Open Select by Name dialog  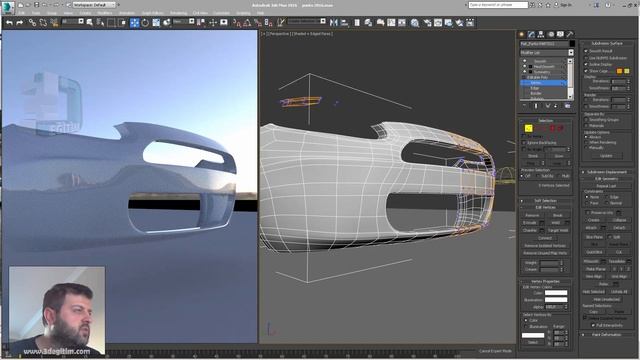pos(100,23)
